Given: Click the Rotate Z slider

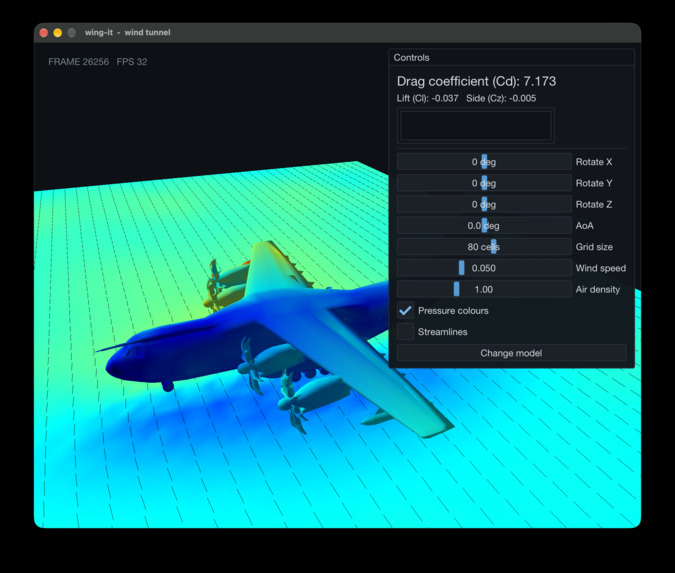Looking at the screenshot, I should click(484, 204).
